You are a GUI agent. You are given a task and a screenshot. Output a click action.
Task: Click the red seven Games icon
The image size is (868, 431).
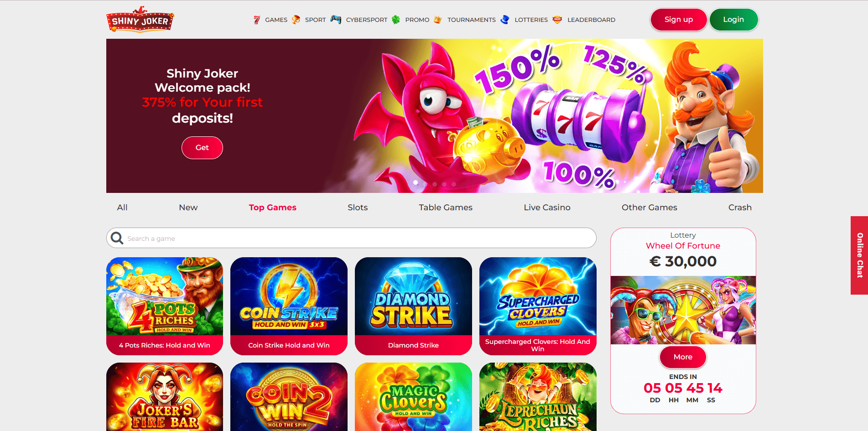click(257, 20)
